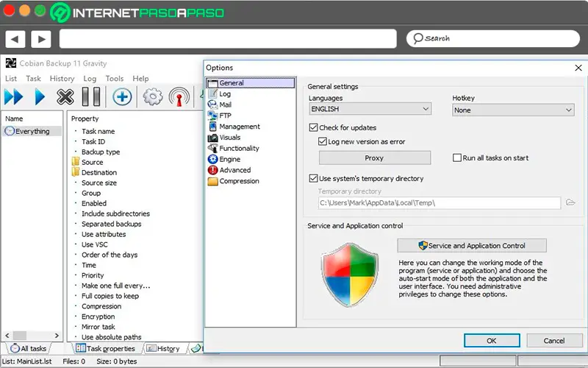Viewport: 588px width, 368px height.
Task: Click the large colored shield image
Action: [x=350, y=275]
